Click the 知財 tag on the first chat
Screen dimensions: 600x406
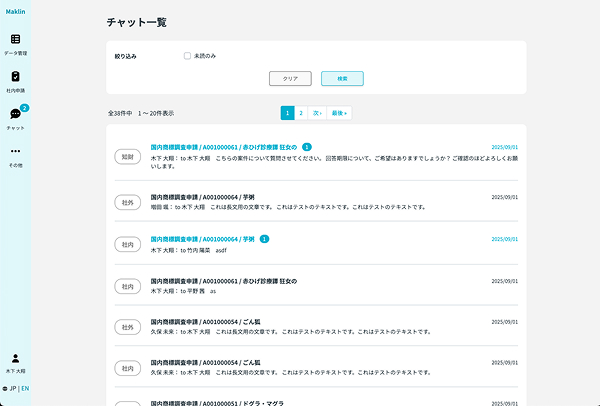(x=127, y=158)
